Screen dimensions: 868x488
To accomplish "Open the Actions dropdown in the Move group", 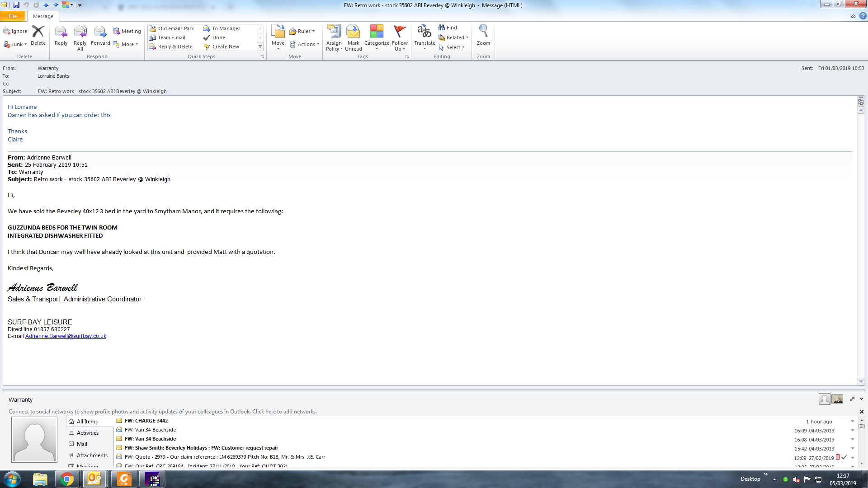I will 306,44.
